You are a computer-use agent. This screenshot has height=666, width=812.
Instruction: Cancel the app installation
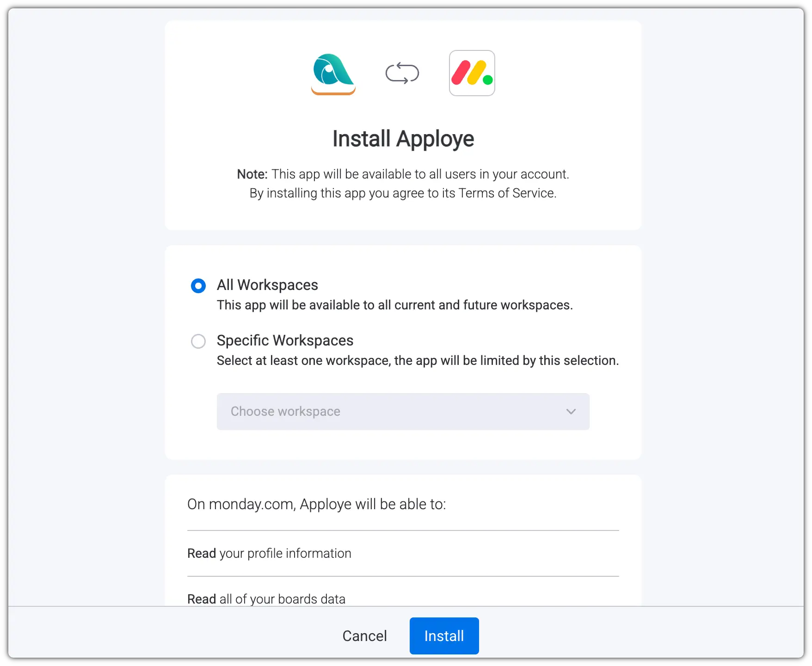pyautogui.click(x=364, y=636)
